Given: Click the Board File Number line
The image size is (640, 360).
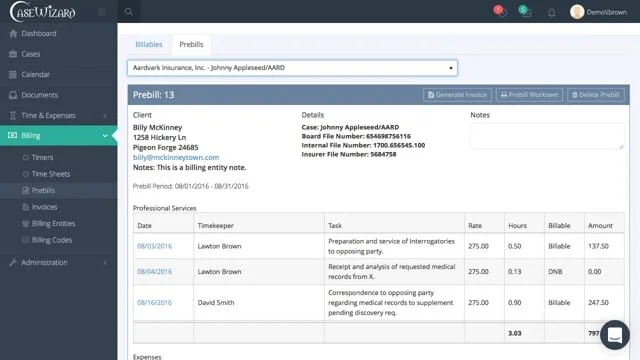Looking at the screenshot, I should click(x=356, y=136).
